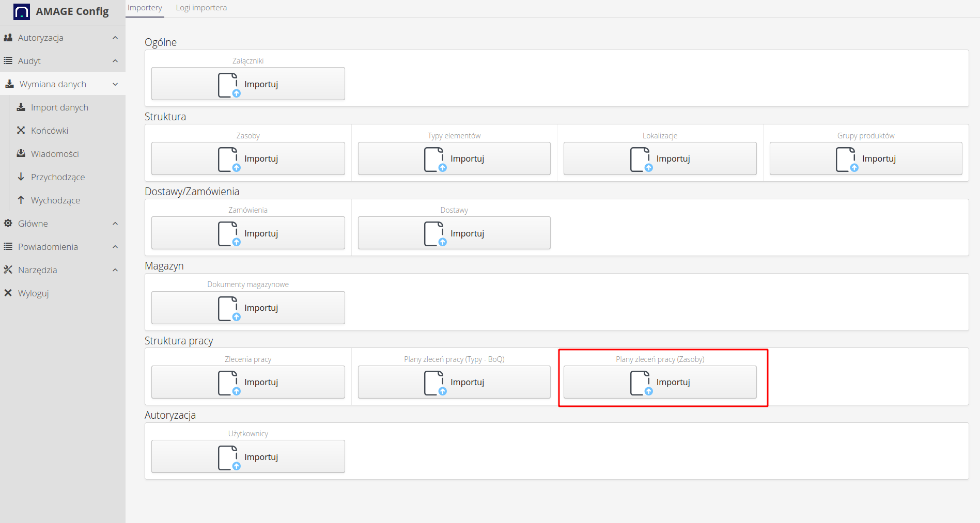Open Import danych in the sidebar
This screenshot has height=523, width=980.
59,107
